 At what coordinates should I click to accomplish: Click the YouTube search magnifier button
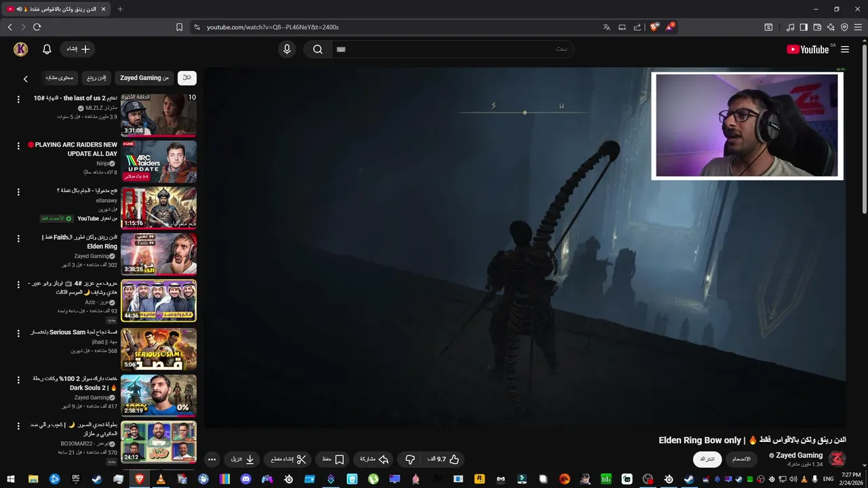[317, 49]
